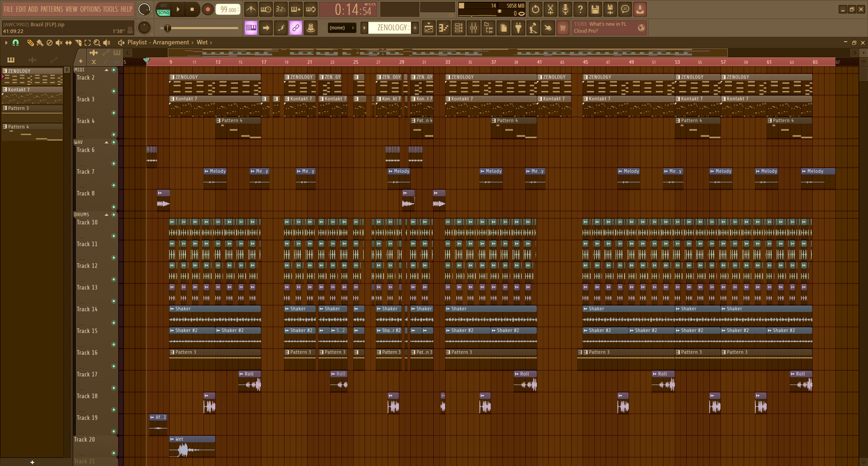Mute the DRUMS group track header
868x466 pixels.
[x=114, y=215]
